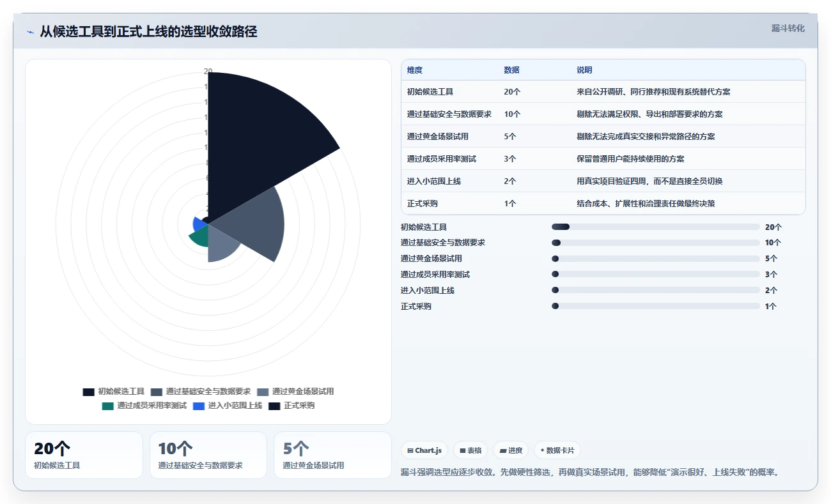The image size is (831, 504).
Task: Click the title 从候选工具到正式上线的选型收敛路径
Action: [x=148, y=31]
